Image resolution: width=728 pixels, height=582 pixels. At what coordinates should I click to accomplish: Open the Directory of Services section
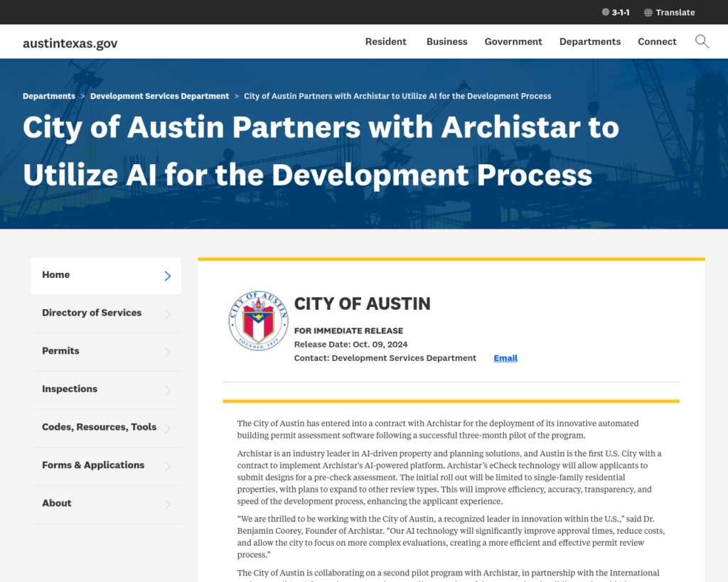coord(105,313)
